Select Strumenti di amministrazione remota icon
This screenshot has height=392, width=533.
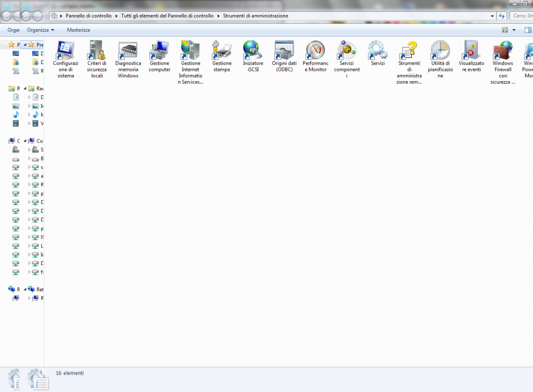click(409, 62)
